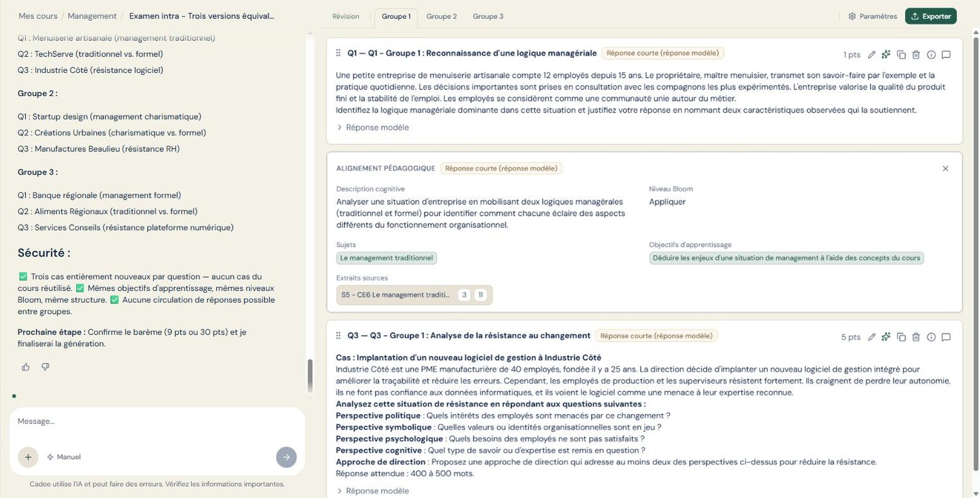Give a thumbs up to the assistant reply

(x=26, y=367)
